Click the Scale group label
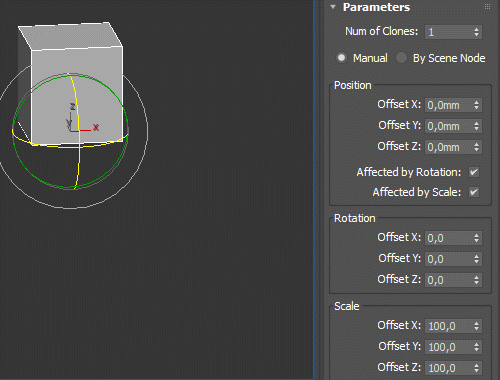The width and height of the screenshot is (500, 380). tap(347, 306)
